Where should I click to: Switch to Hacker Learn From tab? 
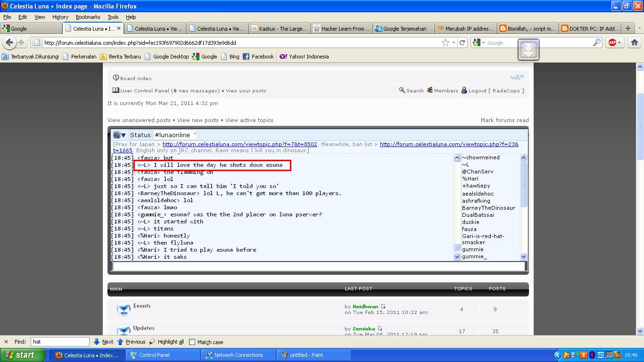(x=341, y=28)
